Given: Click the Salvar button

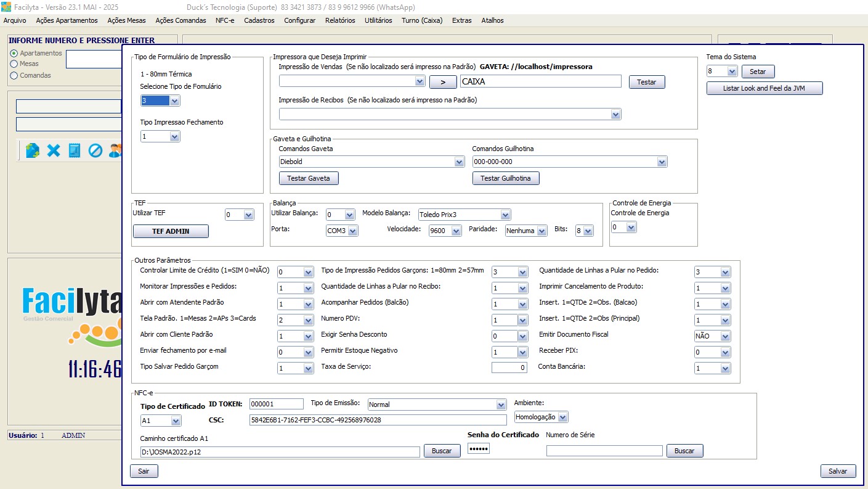Looking at the screenshot, I should (x=838, y=471).
